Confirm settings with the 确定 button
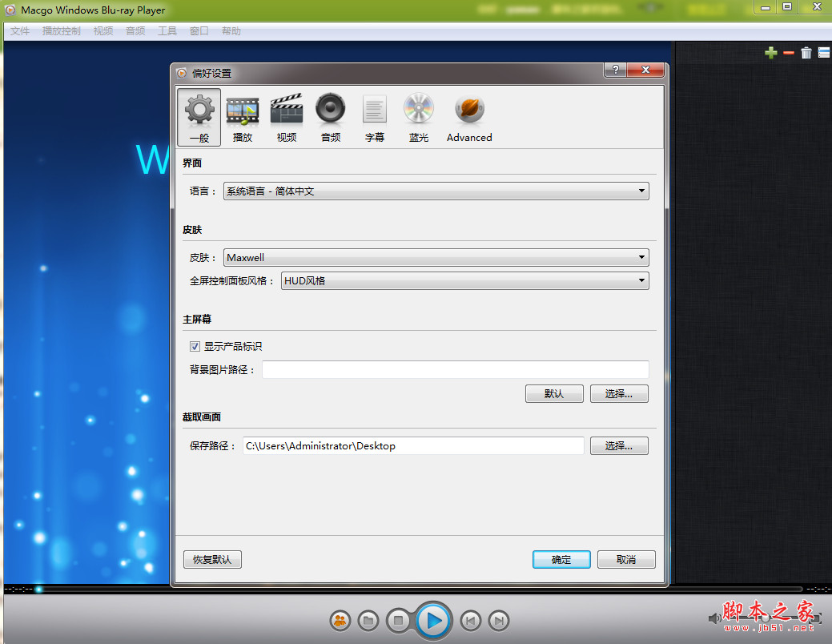 click(x=561, y=560)
